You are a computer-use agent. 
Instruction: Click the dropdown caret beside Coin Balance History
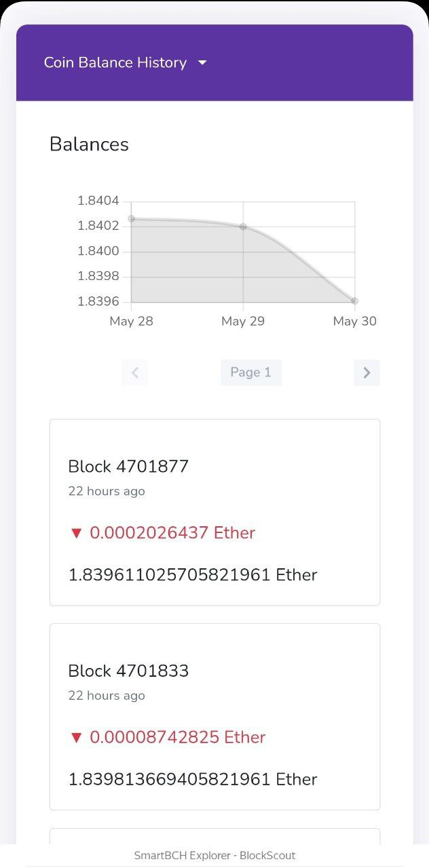pos(202,63)
